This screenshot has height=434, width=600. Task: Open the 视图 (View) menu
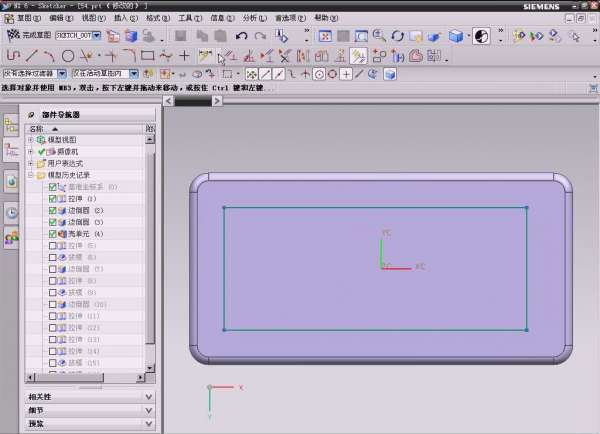click(x=93, y=18)
